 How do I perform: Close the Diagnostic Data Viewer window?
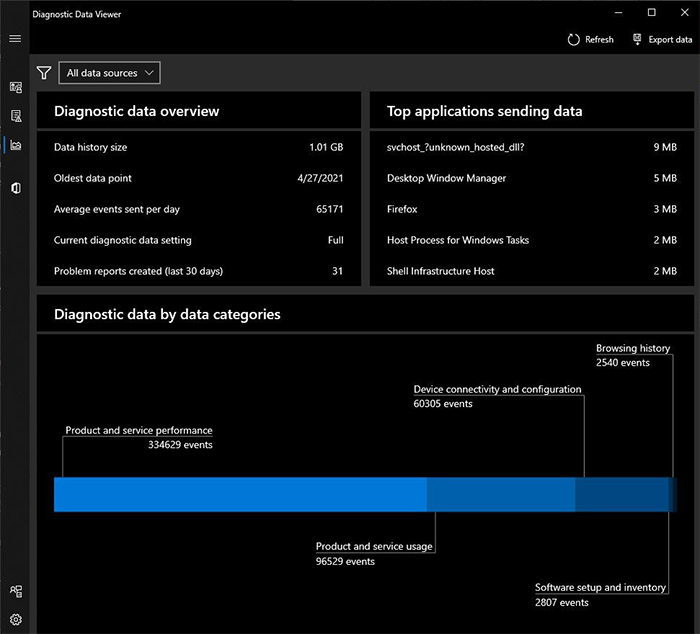(684, 13)
